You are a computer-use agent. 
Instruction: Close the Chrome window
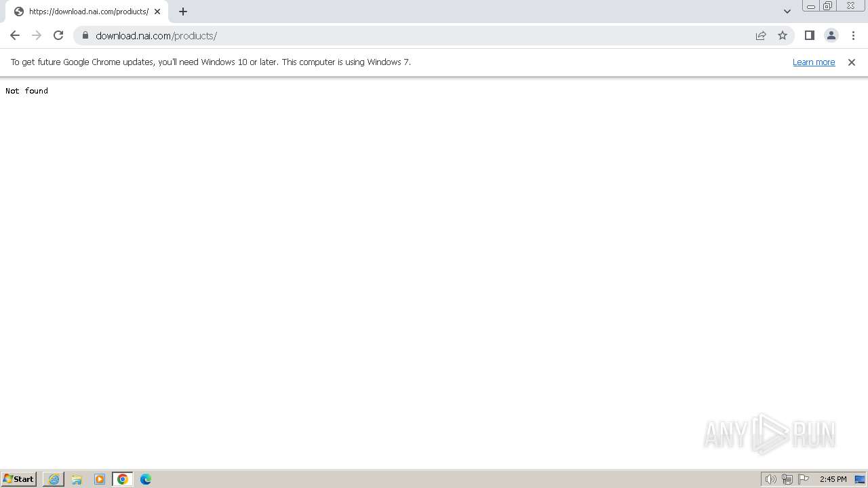click(850, 6)
